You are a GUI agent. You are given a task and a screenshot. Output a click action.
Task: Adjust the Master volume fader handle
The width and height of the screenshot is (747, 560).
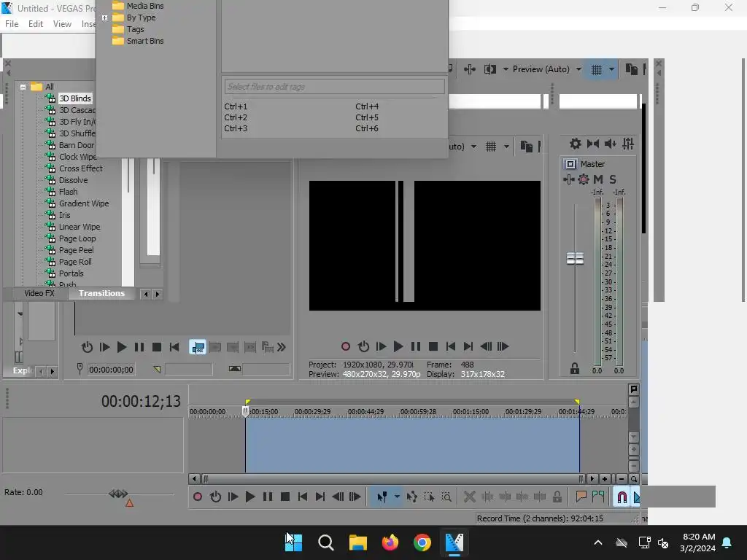click(575, 259)
